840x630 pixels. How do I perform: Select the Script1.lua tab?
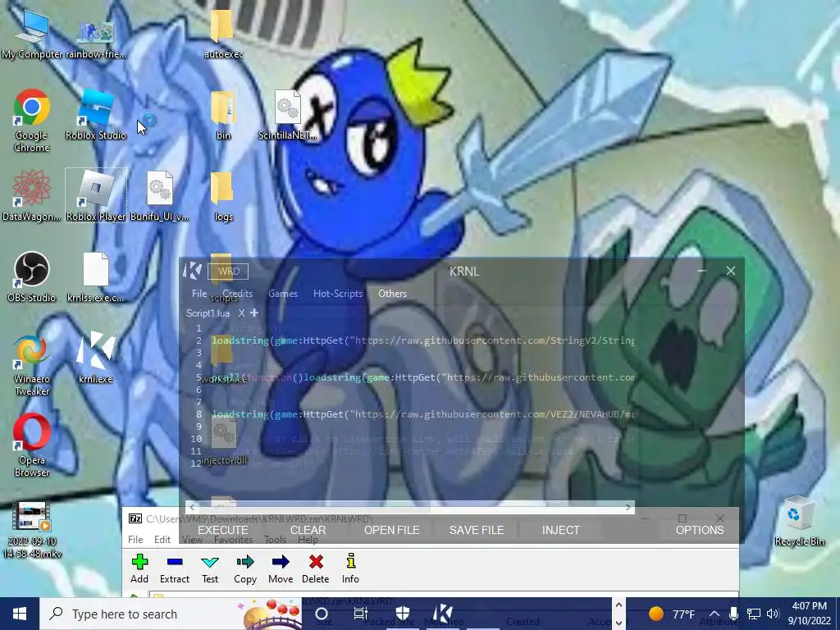click(x=208, y=313)
